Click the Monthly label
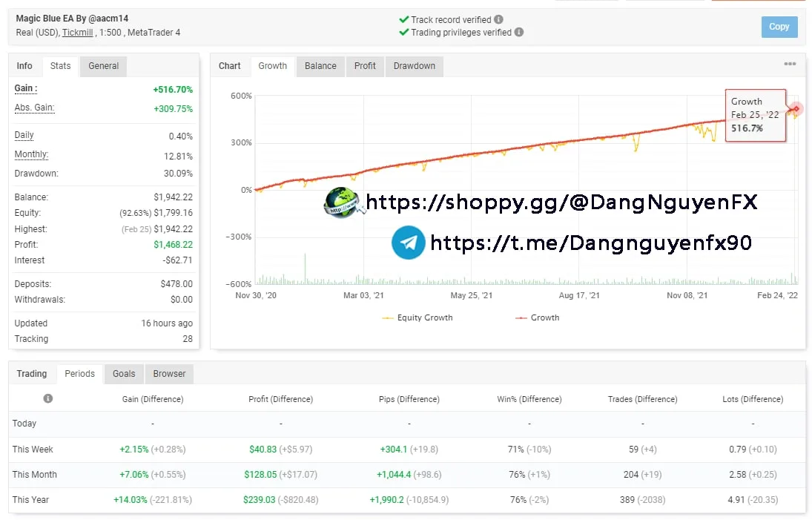The height and width of the screenshot is (520, 812). click(x=31, y=154)
